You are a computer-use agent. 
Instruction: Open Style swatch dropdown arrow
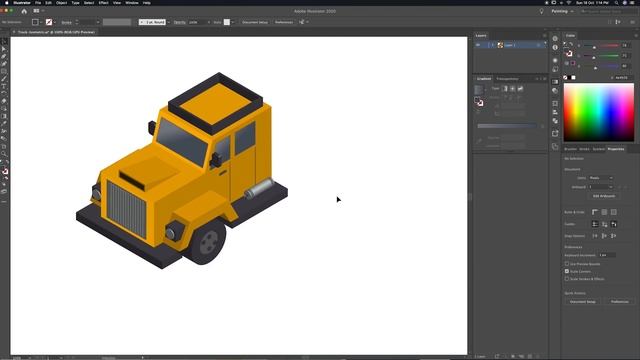point(233,22)
